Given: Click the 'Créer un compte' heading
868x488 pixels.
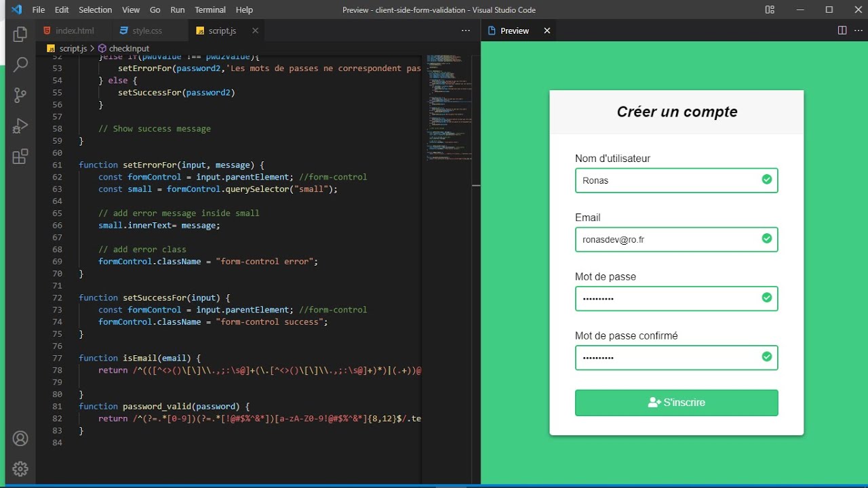Looking at the screenshot, I should [677, 112].
